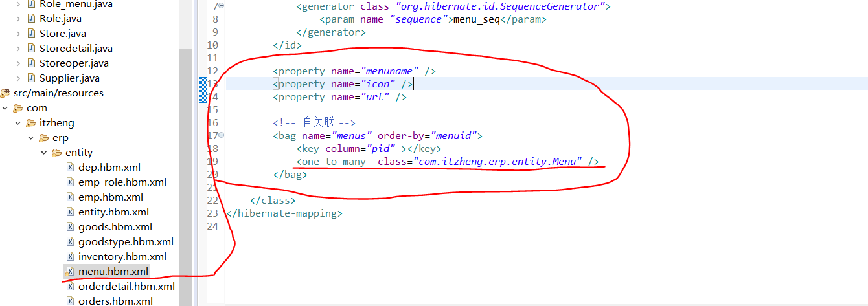This screenshot has height=306, width=868.
Task: Select the itzheng package folder
Action: tap(57, 123)
